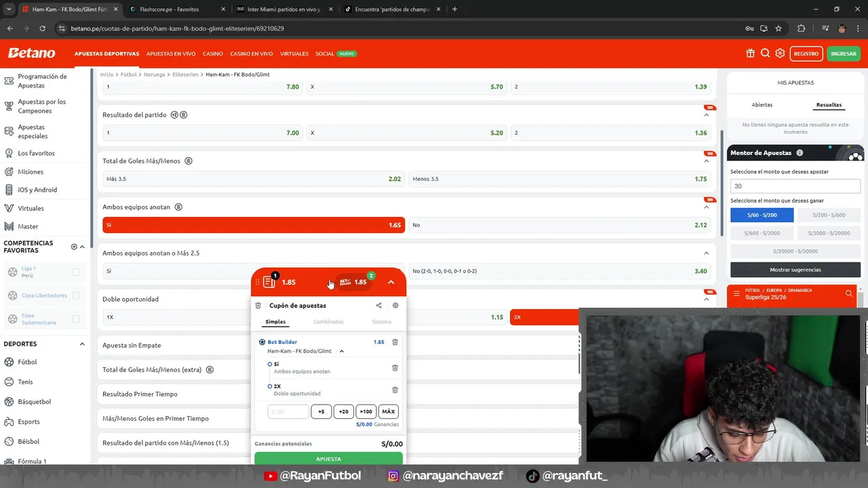Collapse the Total de Goles Más/Menos market

pos(706,161)
